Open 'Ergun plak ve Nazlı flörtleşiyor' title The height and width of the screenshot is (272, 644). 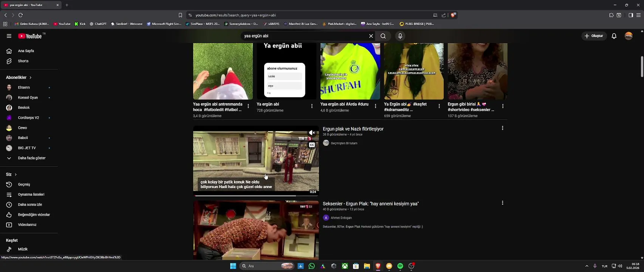tap(353, 129)
